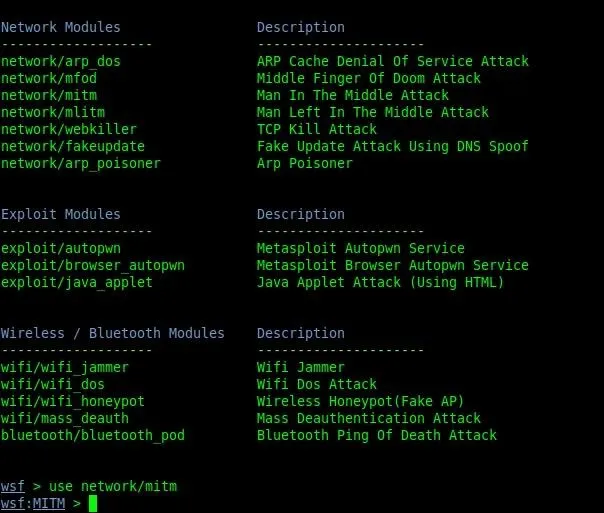
Task: Click the network/fakeupdate module entry
Action: tap(72, 147)
